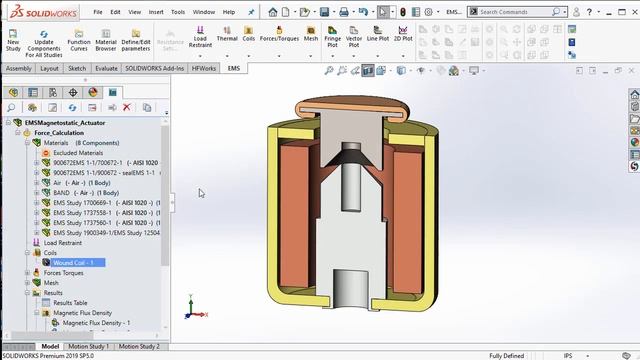Screen dimensions: 640x360
Task: Click the Print icon
Action: pos(344,12)
